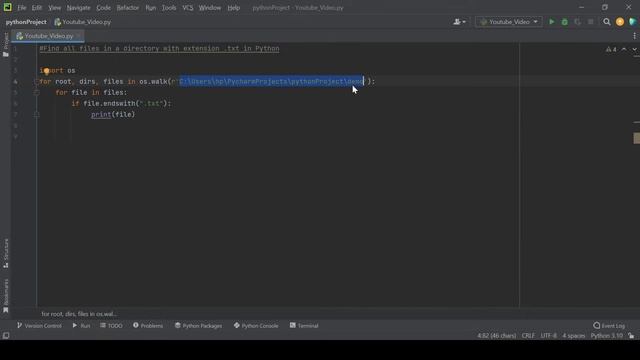Open the Project tool window sidebar tab

(6, 44)
